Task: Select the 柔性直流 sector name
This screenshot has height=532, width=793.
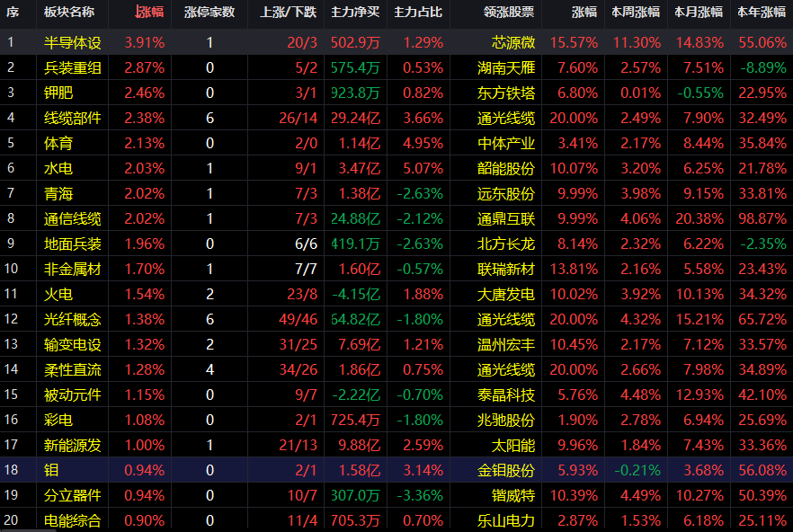Action: (72, 369)
